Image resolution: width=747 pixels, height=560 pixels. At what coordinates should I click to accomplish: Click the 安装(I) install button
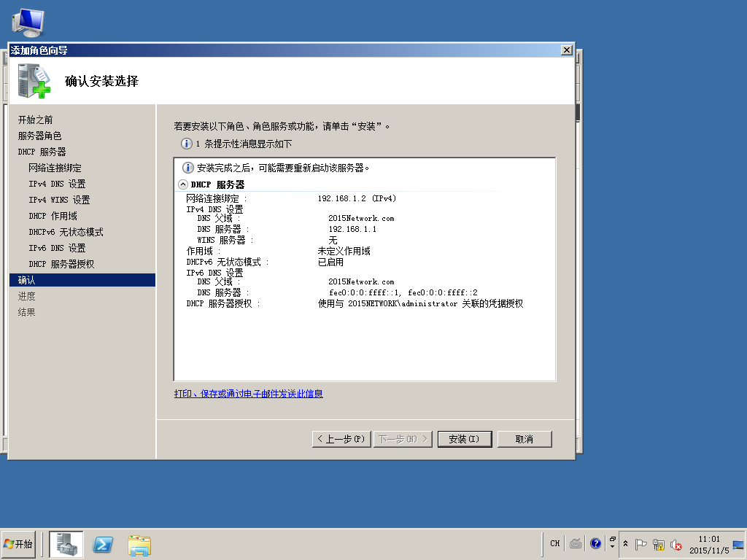pyautogui.click(x=464, y=439)
